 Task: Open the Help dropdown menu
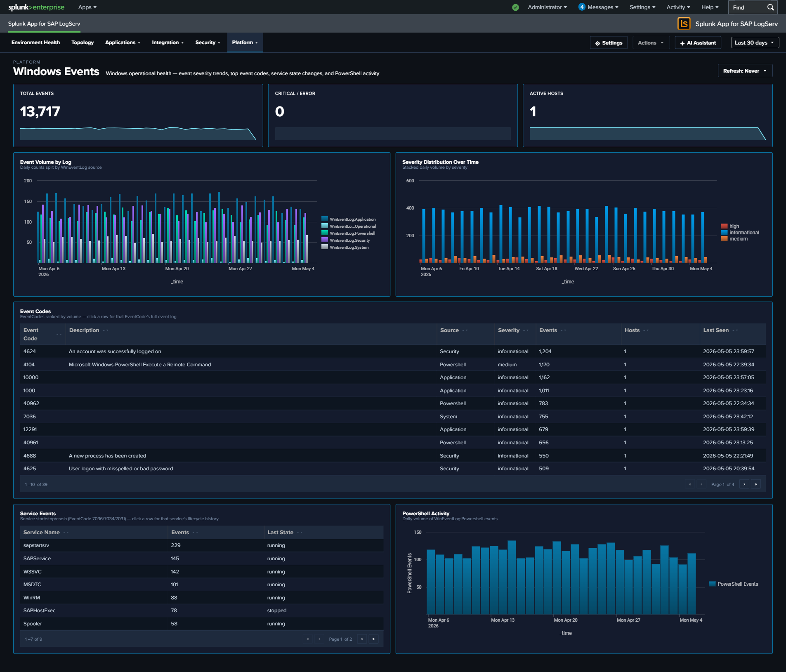click(710, 7)
